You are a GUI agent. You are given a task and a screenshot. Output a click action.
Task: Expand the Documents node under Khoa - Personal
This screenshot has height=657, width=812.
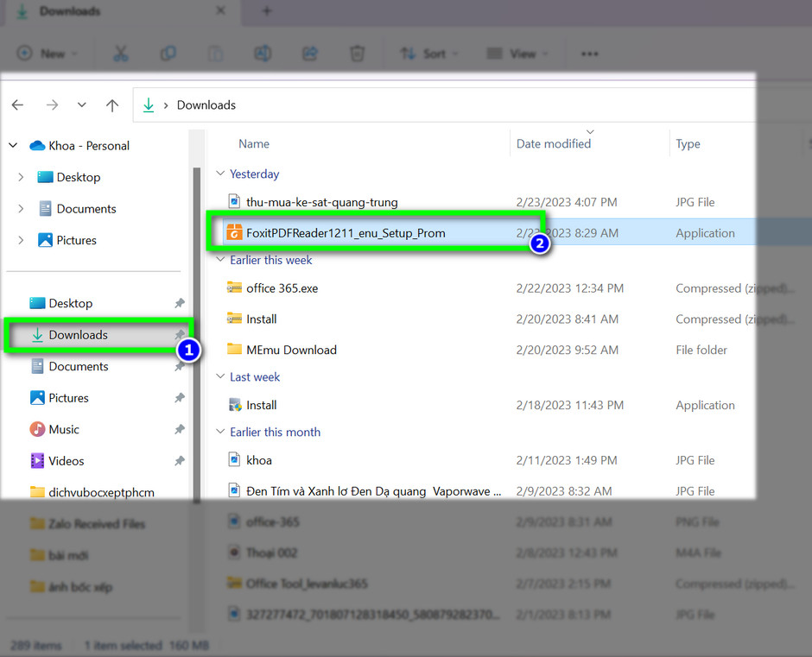[21, 209]
